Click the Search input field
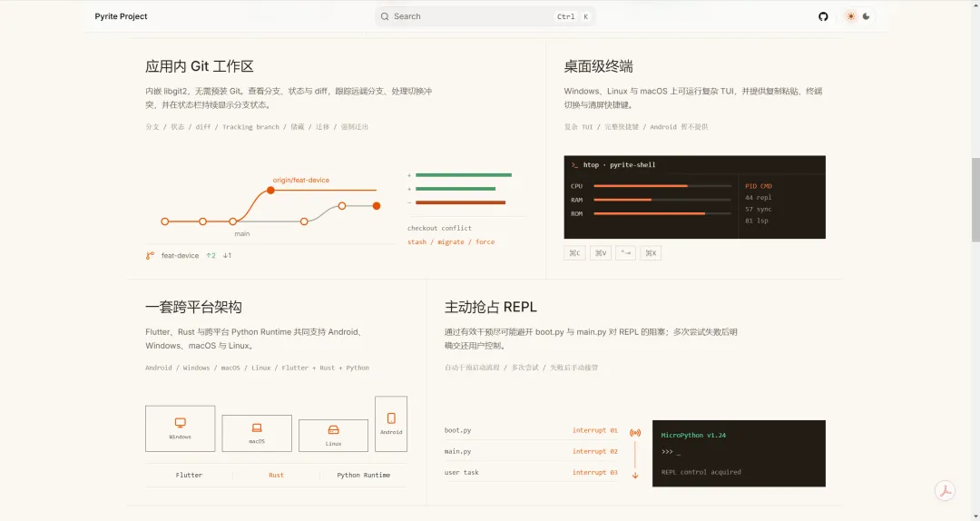The width and height of the screenshot is (980, 521). (485, 16)
